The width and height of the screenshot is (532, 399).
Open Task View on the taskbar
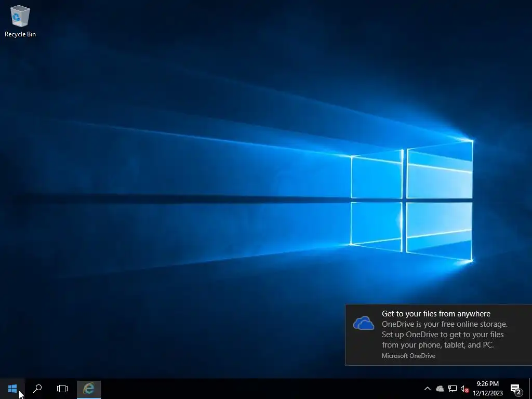62,389
